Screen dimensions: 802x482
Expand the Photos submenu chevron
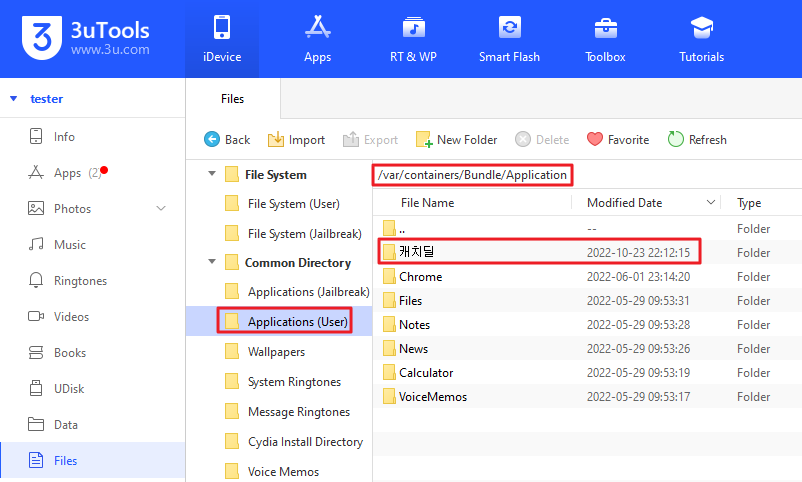tap(161, 208)
